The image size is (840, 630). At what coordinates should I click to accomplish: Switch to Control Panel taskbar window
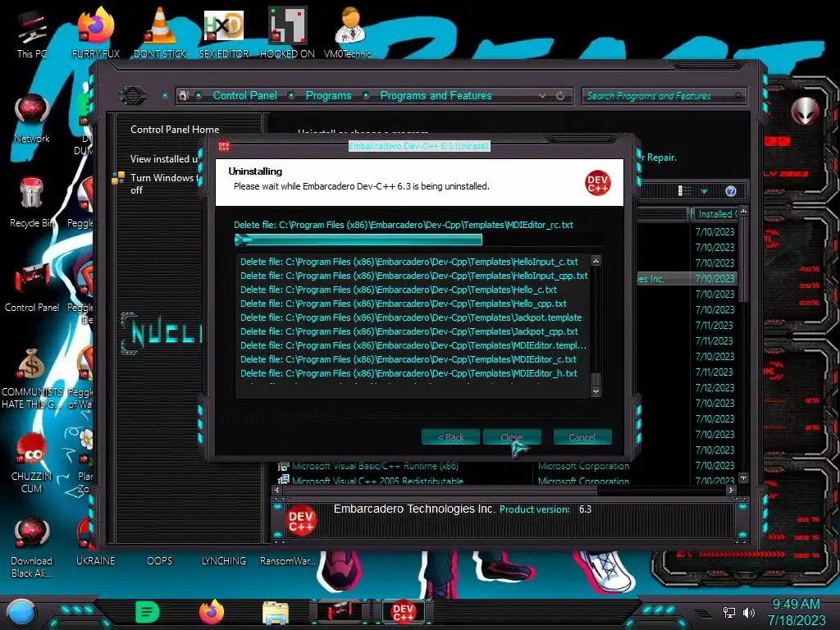point(340,612)
